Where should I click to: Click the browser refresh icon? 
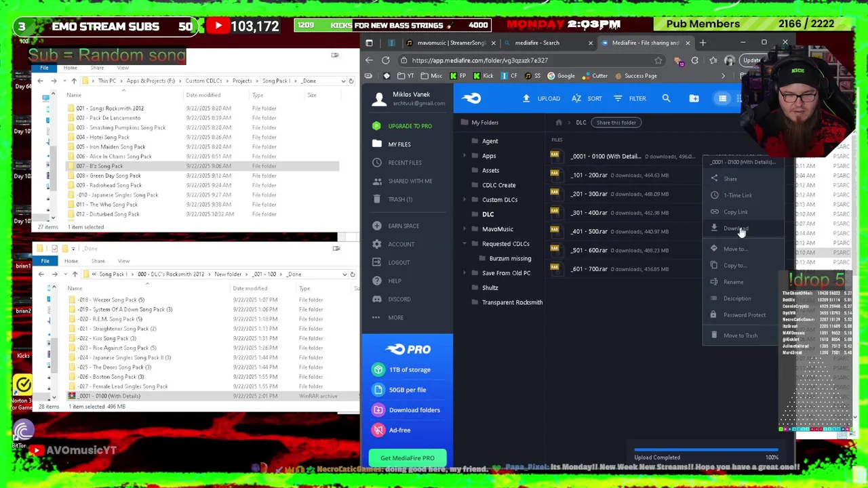point(386,60)
